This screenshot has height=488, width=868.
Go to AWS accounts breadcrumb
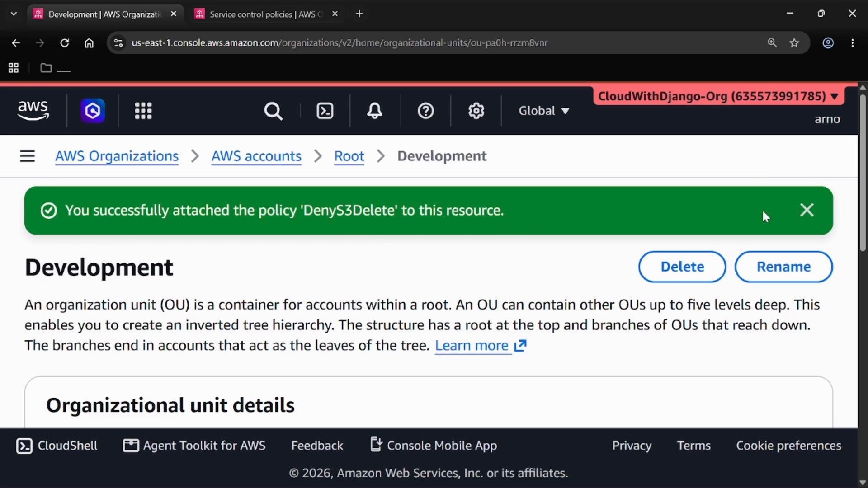pos(256,156)
